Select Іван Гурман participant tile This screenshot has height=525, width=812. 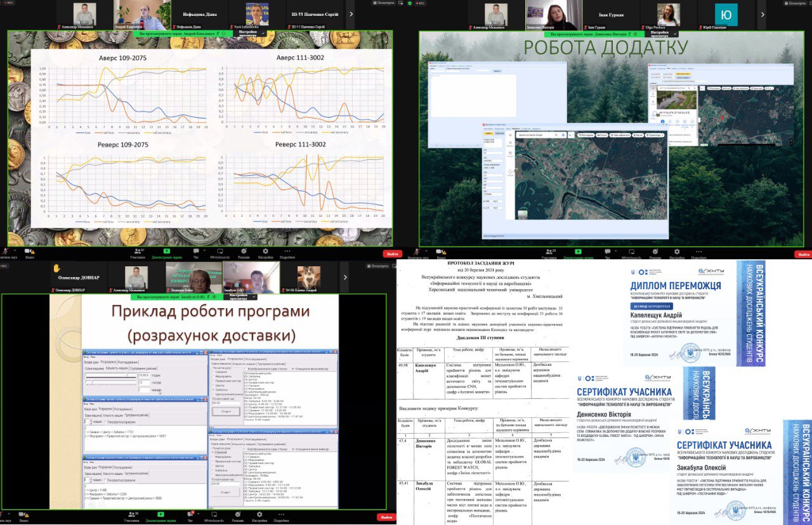612,15
